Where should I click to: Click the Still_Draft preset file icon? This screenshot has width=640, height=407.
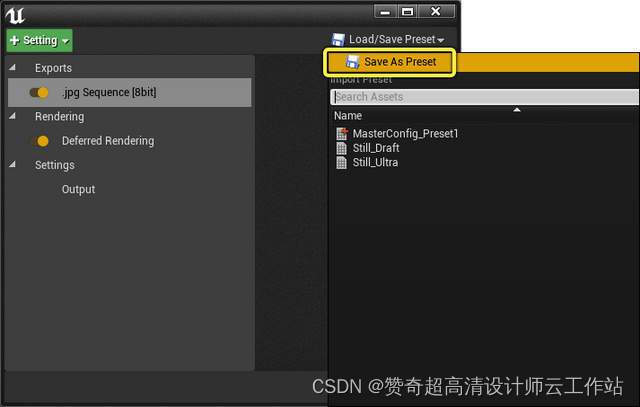[x=342, y=148]
